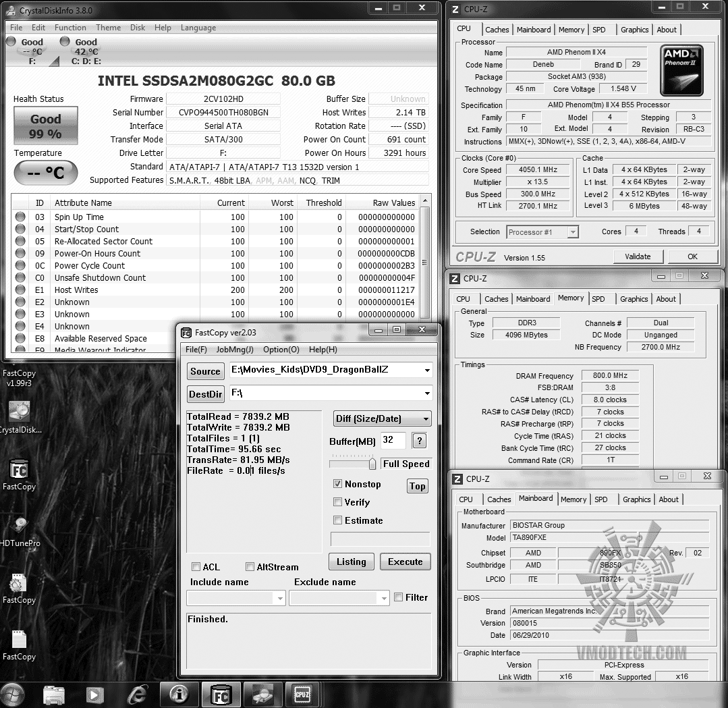The image size is (728, 708).
Task: Click the Validate button in CPU-Z
Action: 638,256
